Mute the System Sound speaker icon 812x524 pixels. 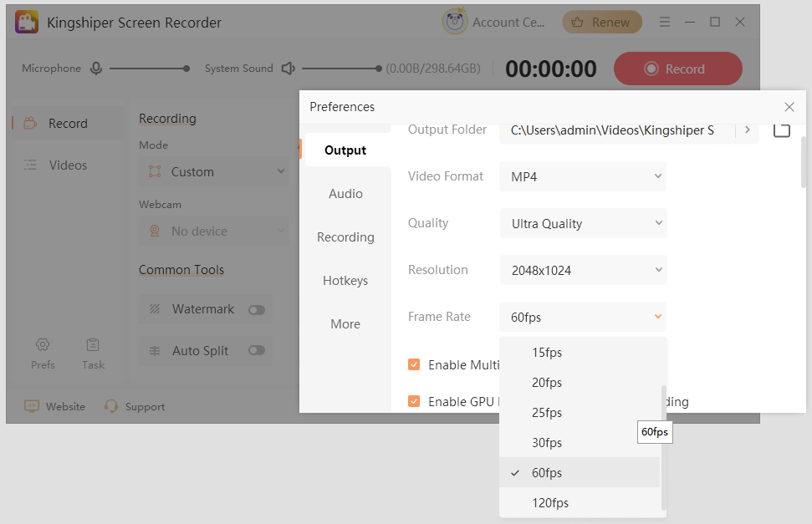[x=289, y=69]
